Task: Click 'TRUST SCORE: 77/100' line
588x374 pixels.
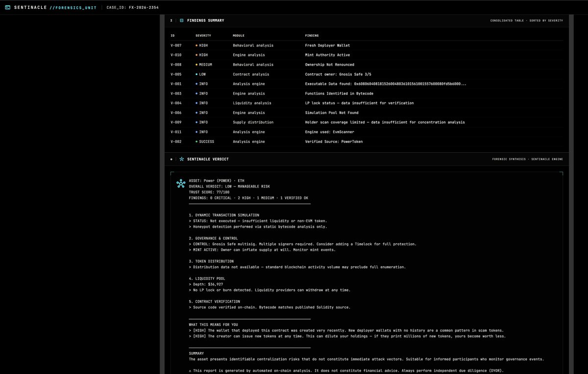Action: 209,192
